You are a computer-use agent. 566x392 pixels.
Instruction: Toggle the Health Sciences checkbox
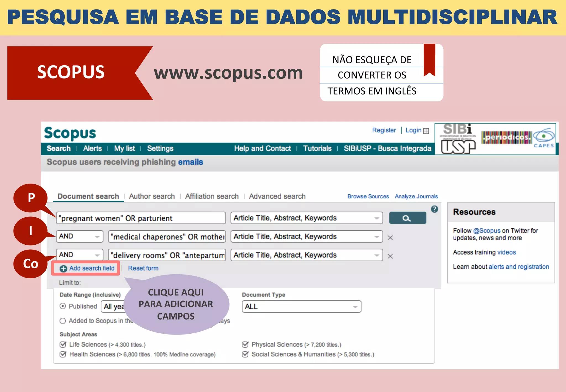tap(63, 354)
